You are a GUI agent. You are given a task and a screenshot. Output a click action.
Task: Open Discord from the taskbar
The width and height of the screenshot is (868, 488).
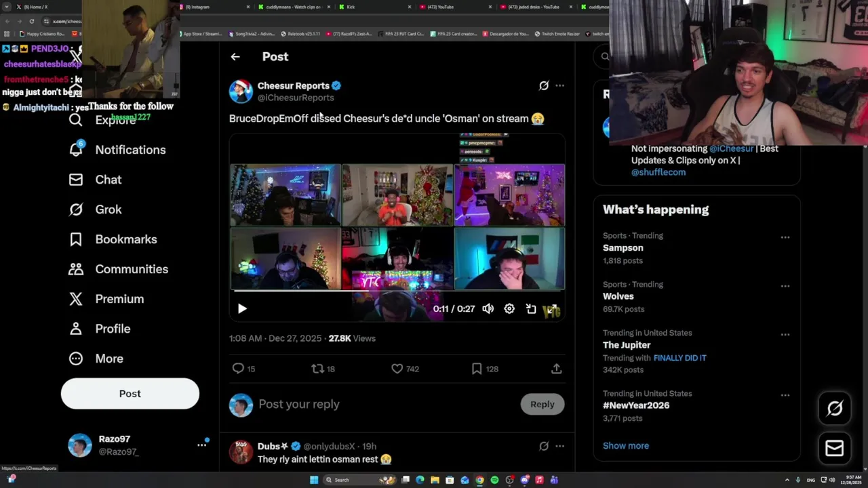525,480
